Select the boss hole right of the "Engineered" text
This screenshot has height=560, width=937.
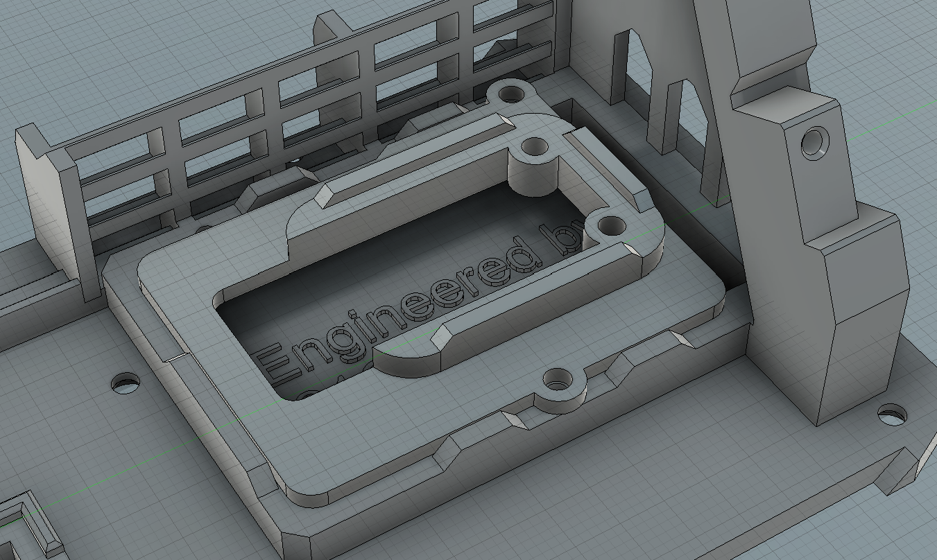pos(611,226)
